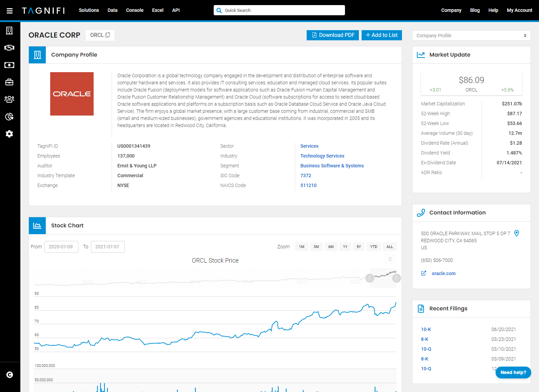
Task: Zoom chart to ALL
Action: (390, 247)
